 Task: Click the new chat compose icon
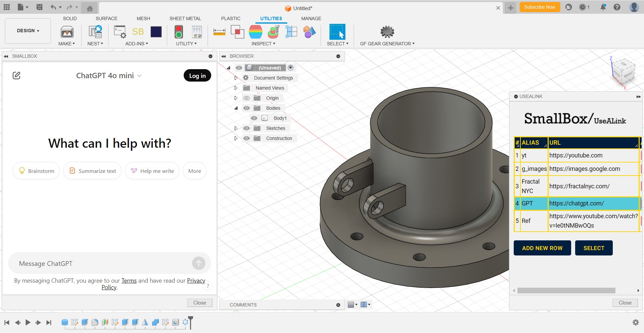coord(16,76)
